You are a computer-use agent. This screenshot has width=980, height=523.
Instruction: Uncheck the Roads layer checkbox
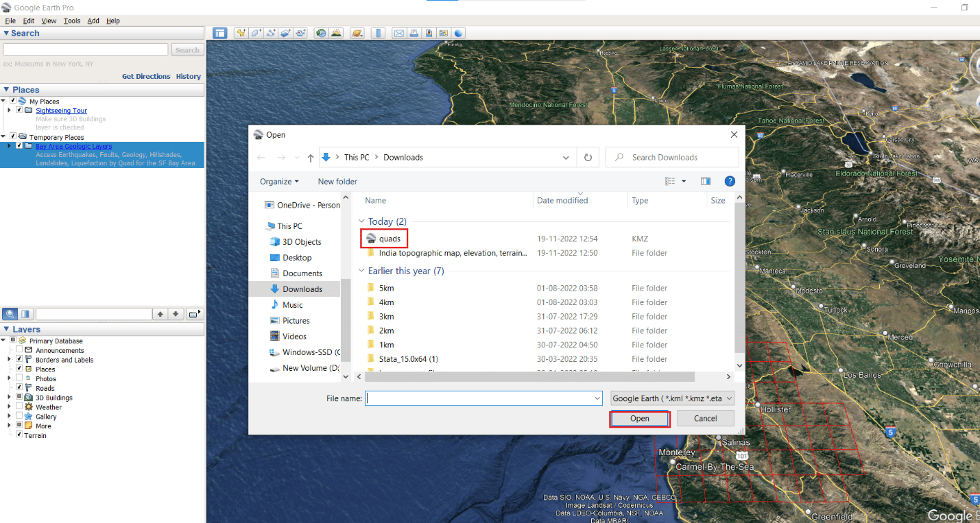click(x=19, y=388)
